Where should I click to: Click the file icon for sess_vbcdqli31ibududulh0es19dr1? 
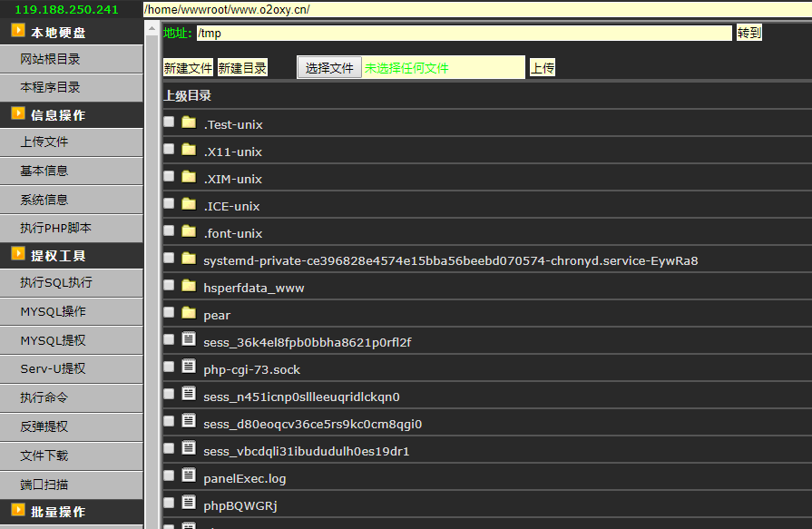(x=189, y=447)
